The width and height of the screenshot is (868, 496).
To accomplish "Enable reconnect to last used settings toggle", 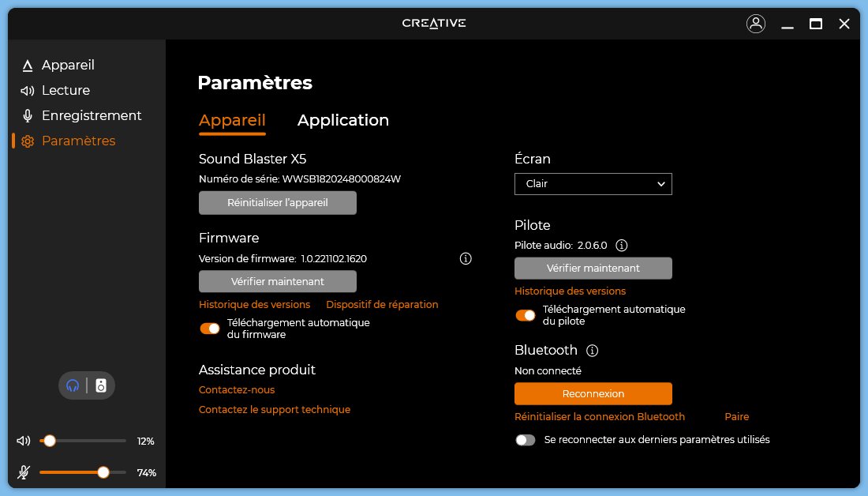I will [526, 440].
